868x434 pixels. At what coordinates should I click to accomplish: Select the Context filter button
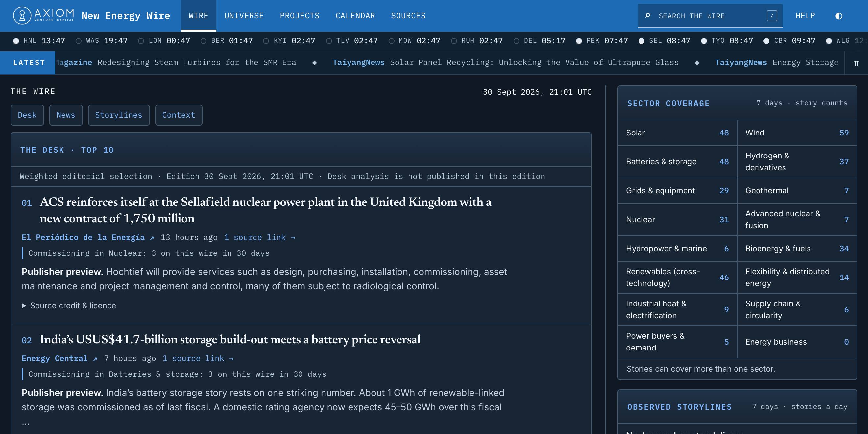(179, 115)
